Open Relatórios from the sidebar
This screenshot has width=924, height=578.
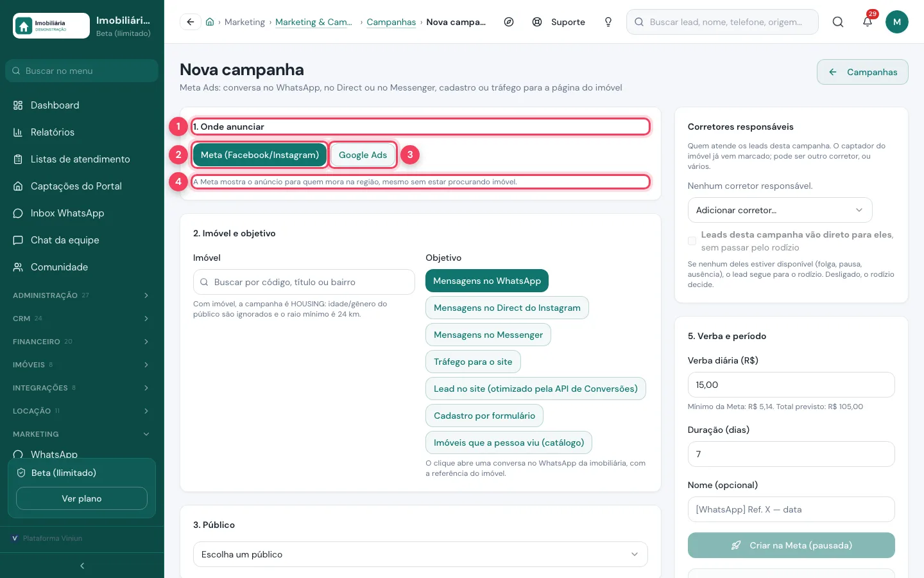pyautogui.click(x=81, y=132)
